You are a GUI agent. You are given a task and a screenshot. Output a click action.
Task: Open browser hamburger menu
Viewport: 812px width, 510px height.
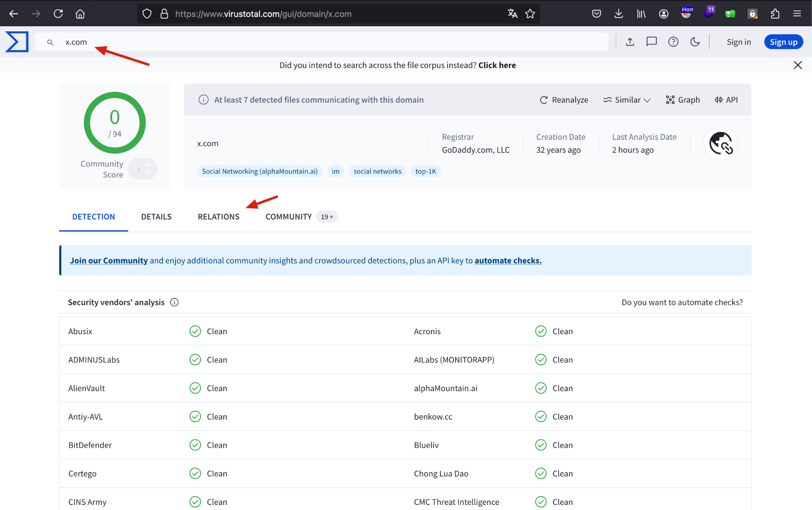click(x=797, y=14)
